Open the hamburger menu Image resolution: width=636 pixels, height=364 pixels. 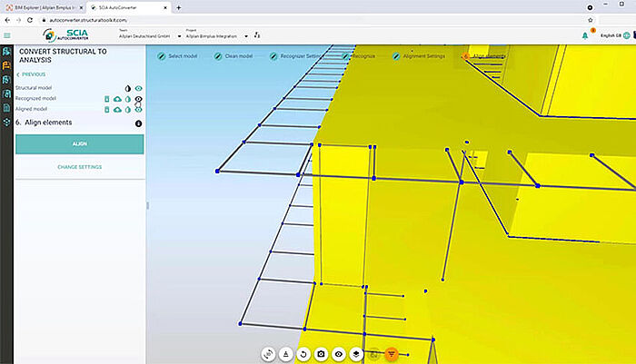(8, 36)
